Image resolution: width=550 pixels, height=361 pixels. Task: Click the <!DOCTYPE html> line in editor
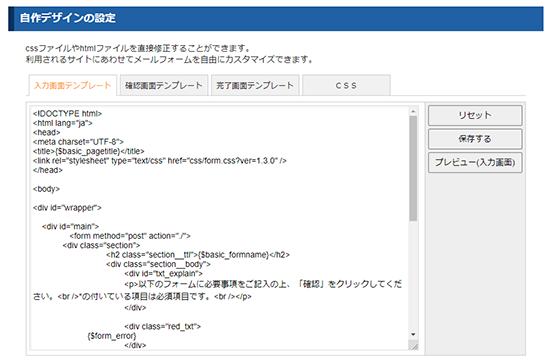click(x=67, y=114)
